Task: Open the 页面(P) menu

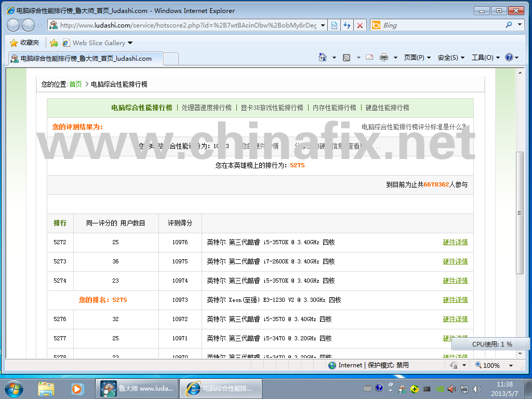Action: point(417,58)
